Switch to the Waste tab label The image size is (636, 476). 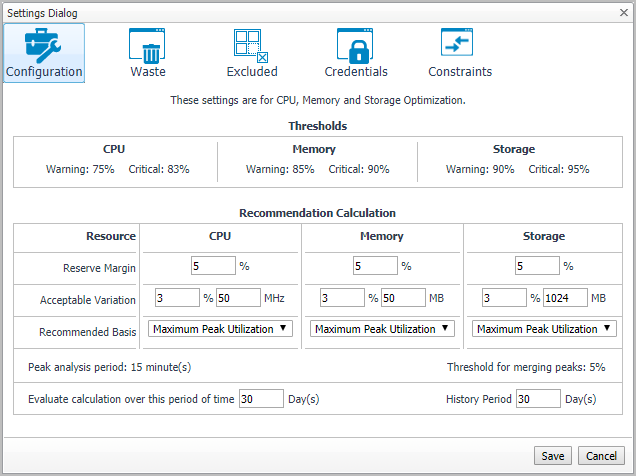(148, 72)
